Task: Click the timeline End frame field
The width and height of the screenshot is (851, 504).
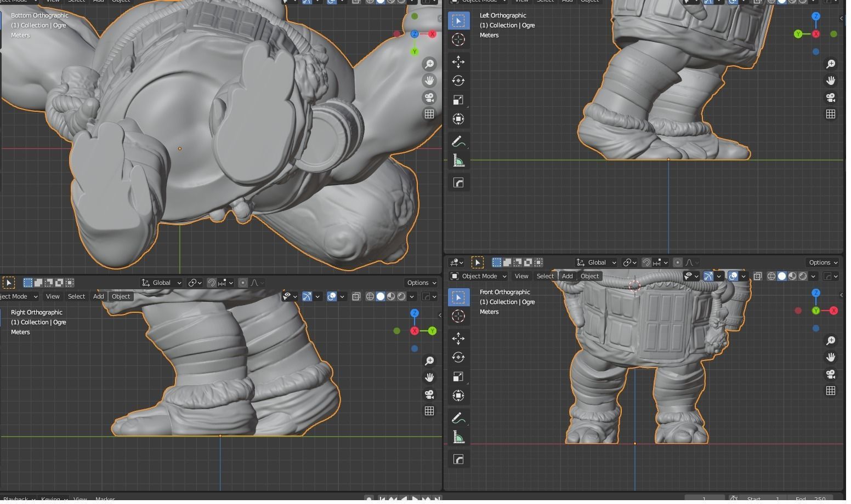Action: pyautogui.click(x=811, y=499)
